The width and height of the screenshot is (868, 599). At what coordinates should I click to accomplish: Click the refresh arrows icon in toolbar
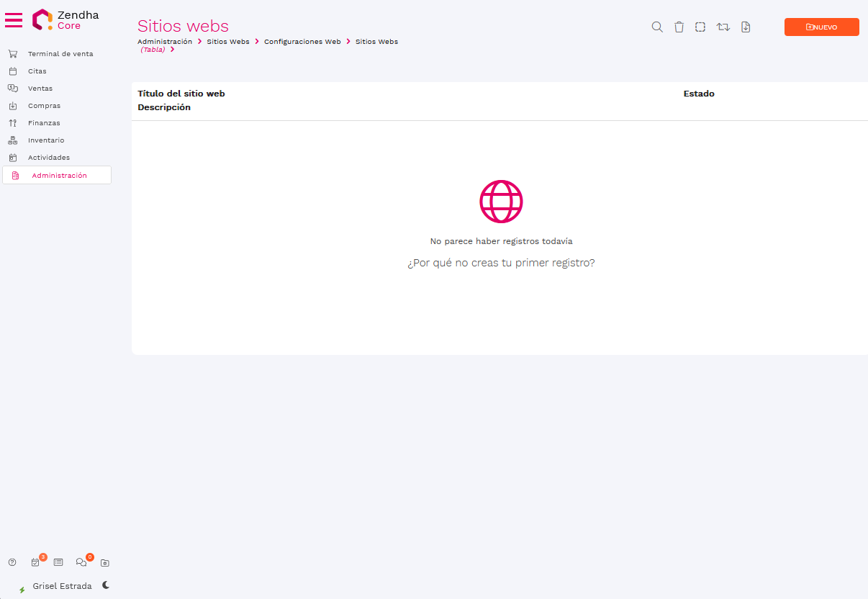pos(723,27)
